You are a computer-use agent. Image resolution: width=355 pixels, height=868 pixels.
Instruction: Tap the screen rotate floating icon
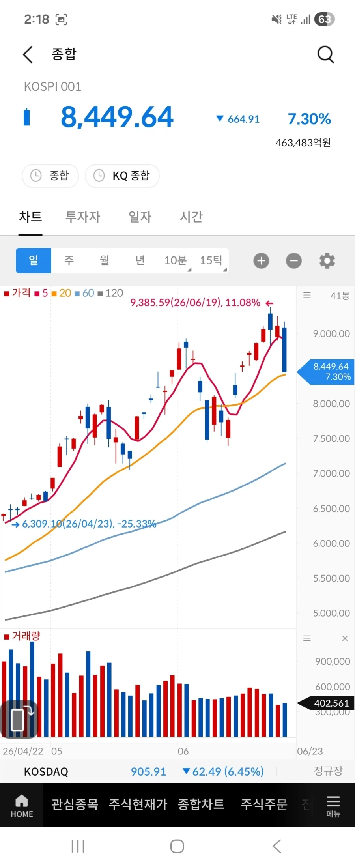[x=19, y=719]
